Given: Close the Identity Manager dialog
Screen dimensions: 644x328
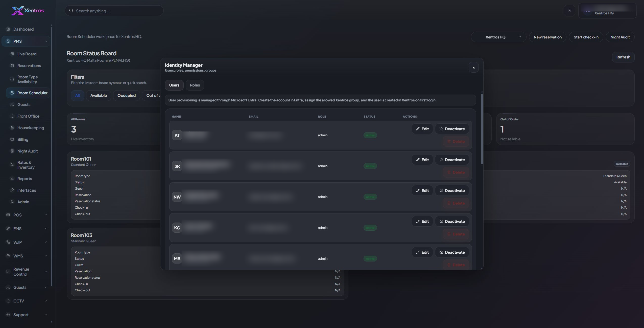Looking at the screenshot, I should [x=473, y=68].
